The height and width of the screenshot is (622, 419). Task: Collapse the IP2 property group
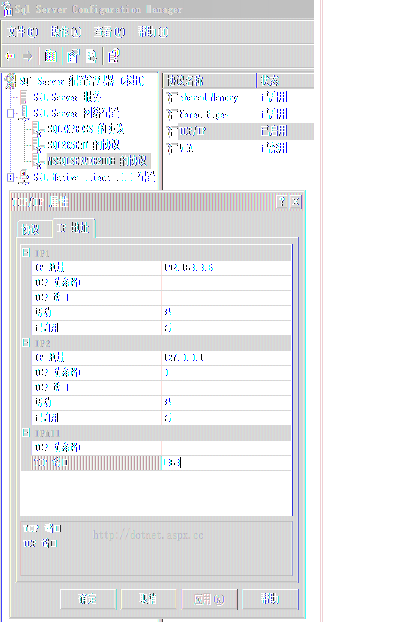point(26,342)
